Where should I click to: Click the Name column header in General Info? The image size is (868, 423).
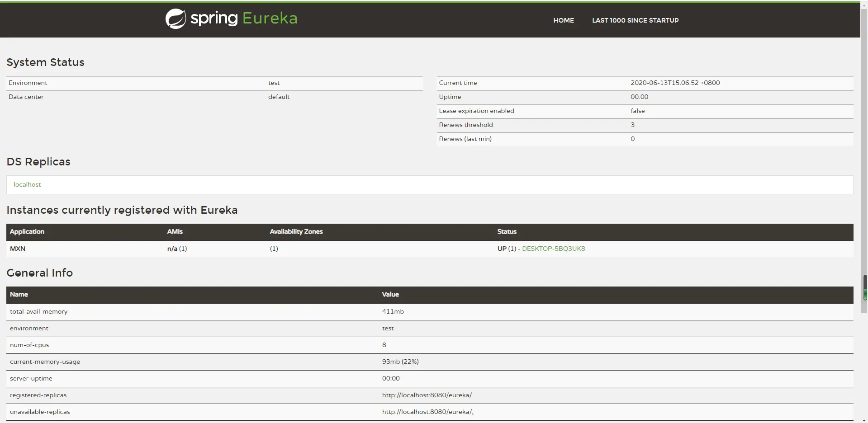[x=19, y=294]
